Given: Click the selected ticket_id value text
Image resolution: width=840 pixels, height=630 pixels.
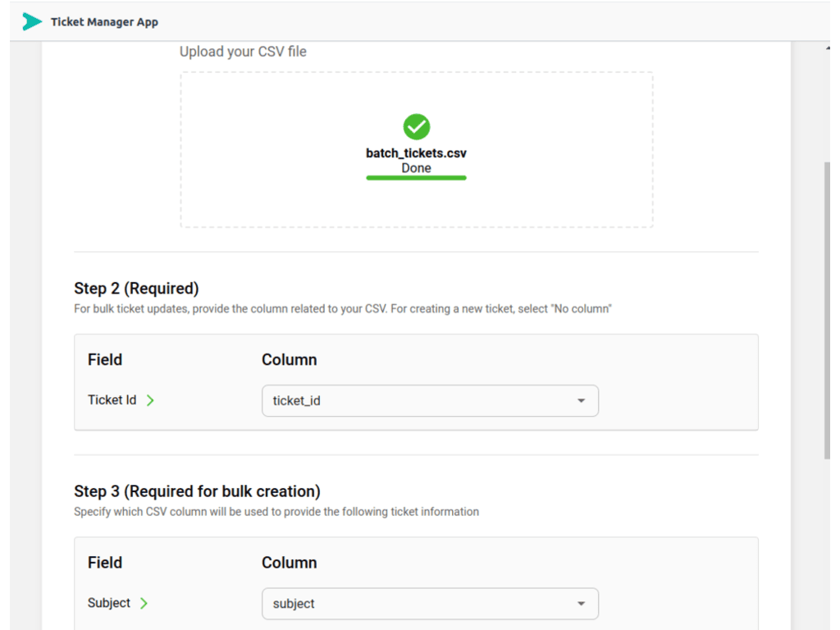Looking at the screenshot, I should (296, 401).
